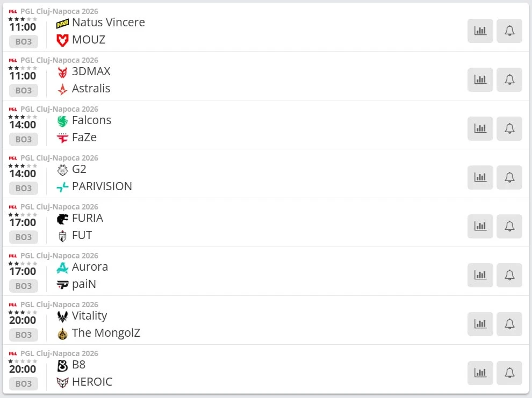Open stats for Natus Vincere vs MOUZ
Image resolution: width=532 pixels, height=398 pixels.
point(480,31)
